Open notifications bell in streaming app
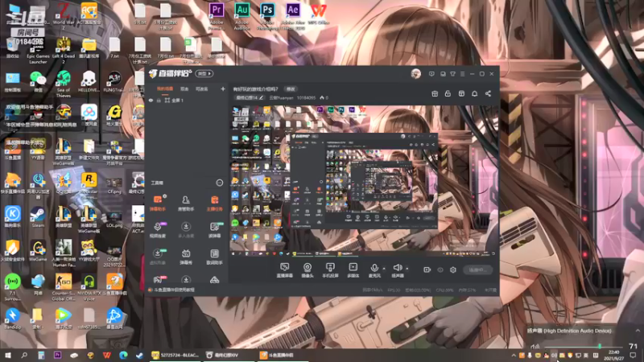 click(x=474, y=93)
